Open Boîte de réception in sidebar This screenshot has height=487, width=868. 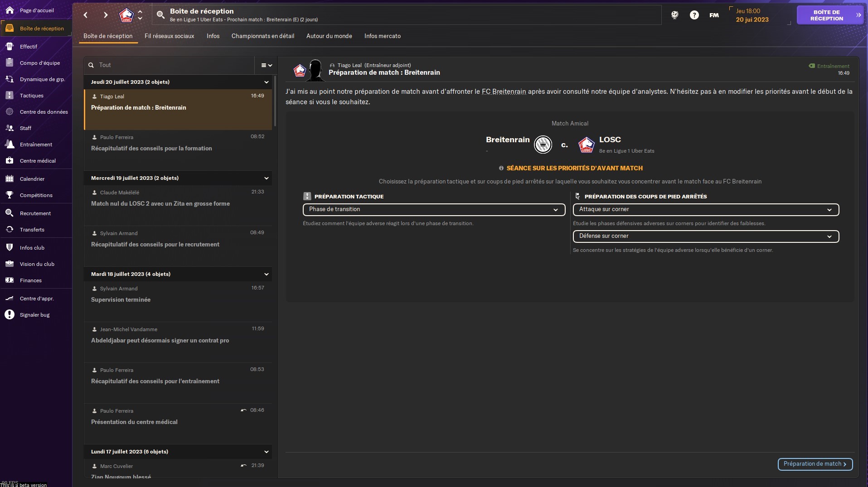pyautogui.click(x=36, y=28)
